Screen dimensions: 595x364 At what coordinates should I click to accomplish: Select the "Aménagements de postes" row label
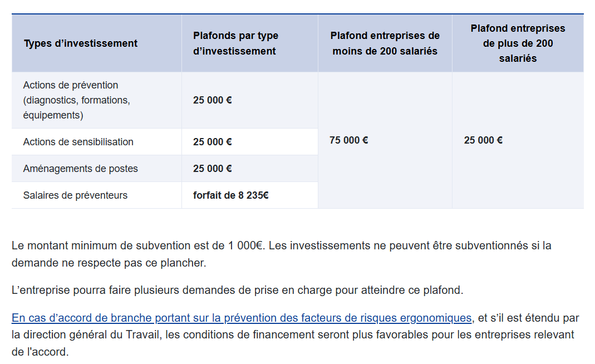tap(81, 169)
